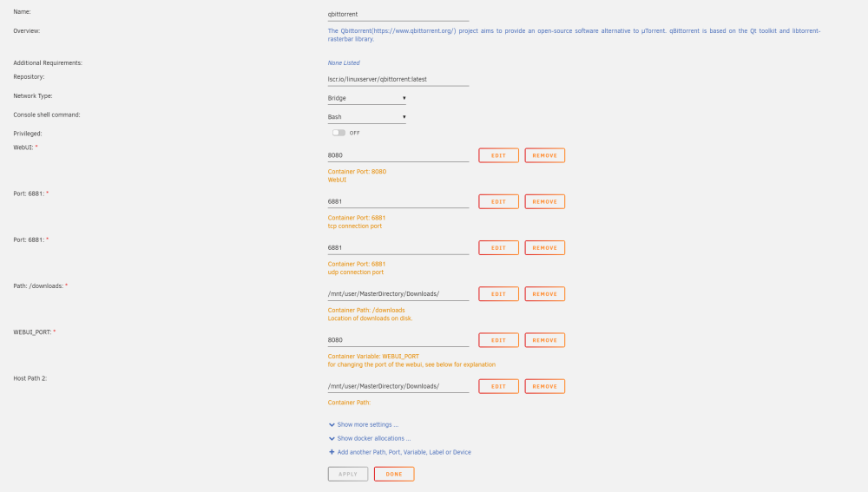This screenshot has height=492, width=868.
Task: Expand Show docker allocations chevron
Action: pos(332,439)
